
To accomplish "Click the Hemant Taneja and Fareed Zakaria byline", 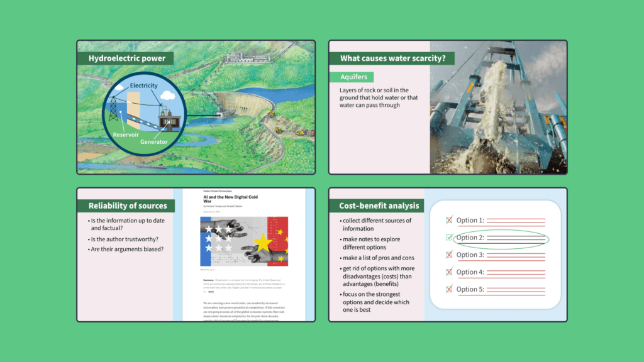I will (x=223, y=206).
